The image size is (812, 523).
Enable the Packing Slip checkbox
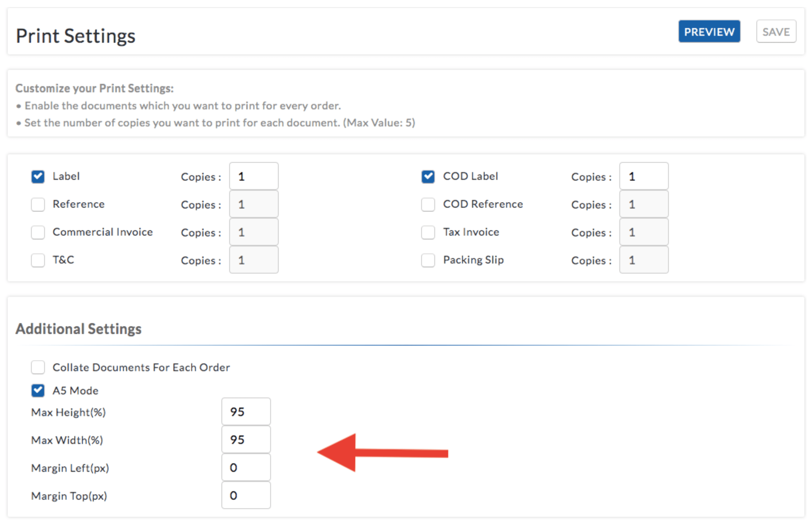428,260
